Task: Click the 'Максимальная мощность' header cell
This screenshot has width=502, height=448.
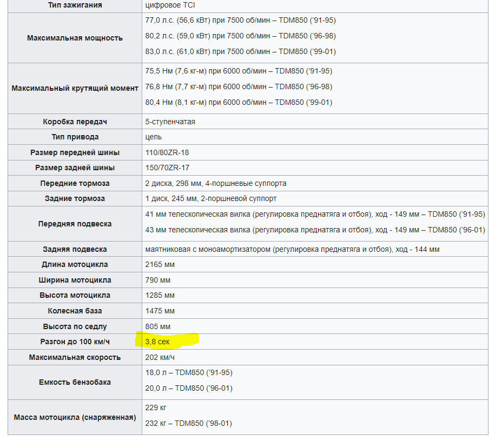Action: pyautogui.click(x=75, y=38)
